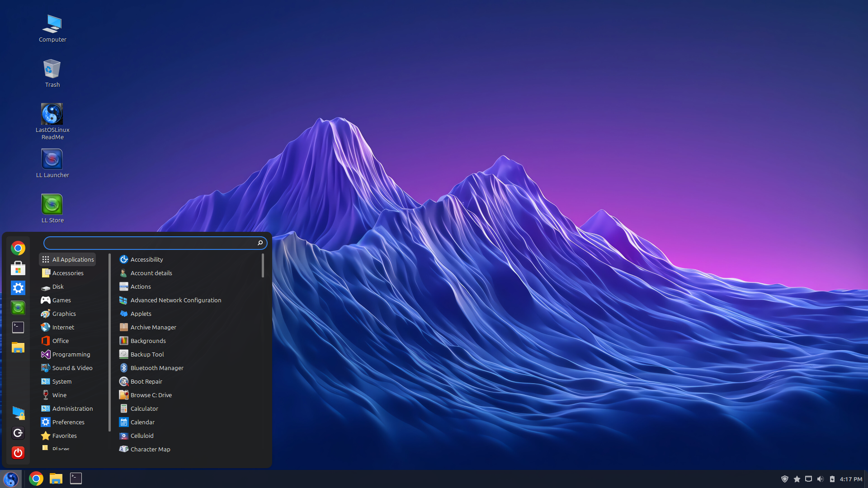Click the network tray icon
This screenshot has width=868, height=488.
808,479
